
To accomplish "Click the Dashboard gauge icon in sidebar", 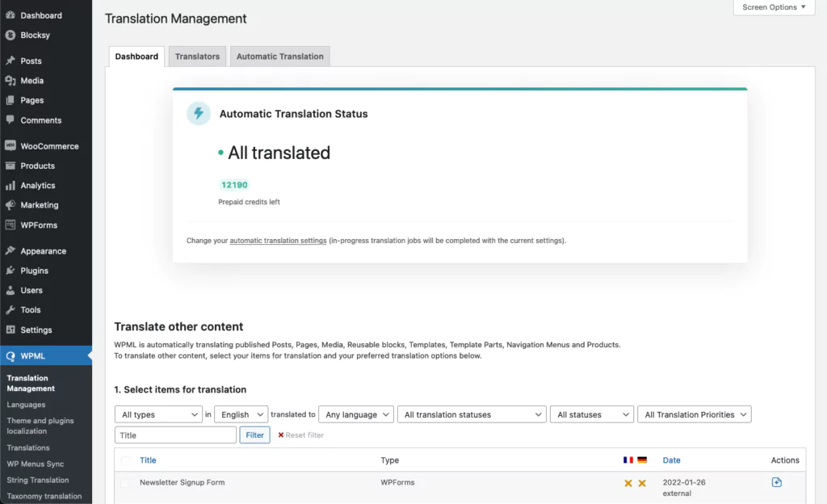I will point(10,15).
